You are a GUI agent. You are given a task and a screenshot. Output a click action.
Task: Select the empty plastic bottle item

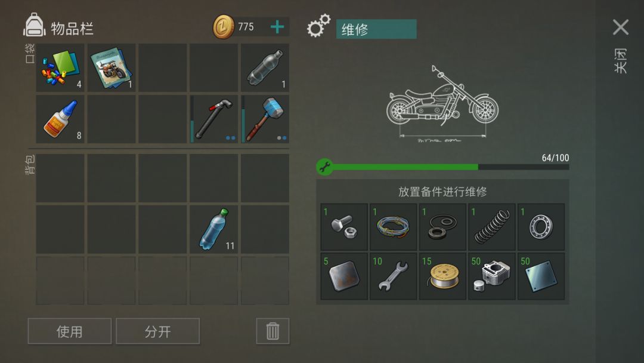265,68
